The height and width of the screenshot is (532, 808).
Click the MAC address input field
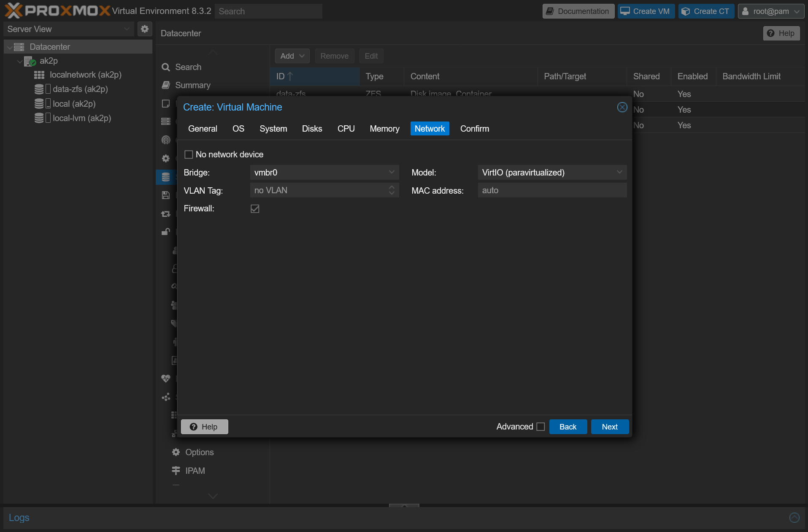552,190
